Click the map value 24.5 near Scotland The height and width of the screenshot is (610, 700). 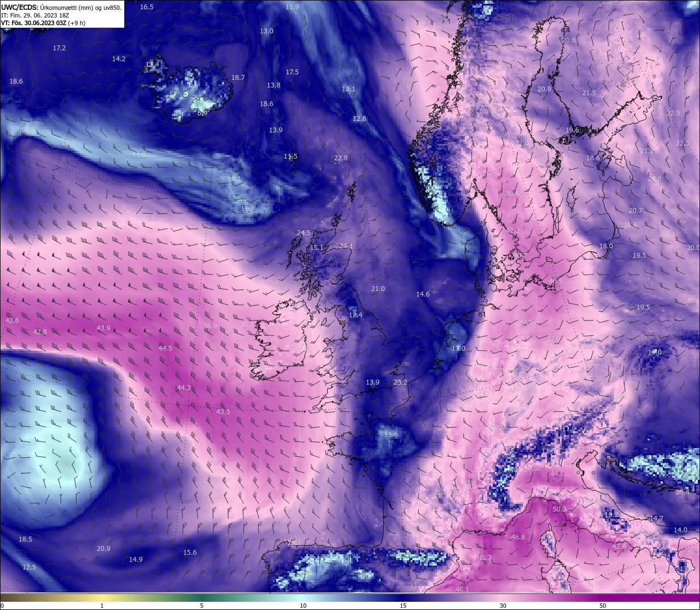point(304,233)
